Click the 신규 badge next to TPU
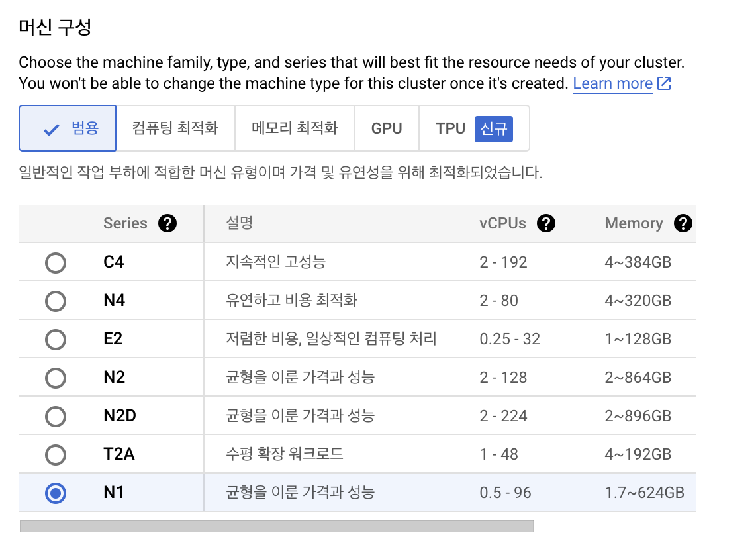The width and height of the screenshot is (756, 555). coord(493,128)
